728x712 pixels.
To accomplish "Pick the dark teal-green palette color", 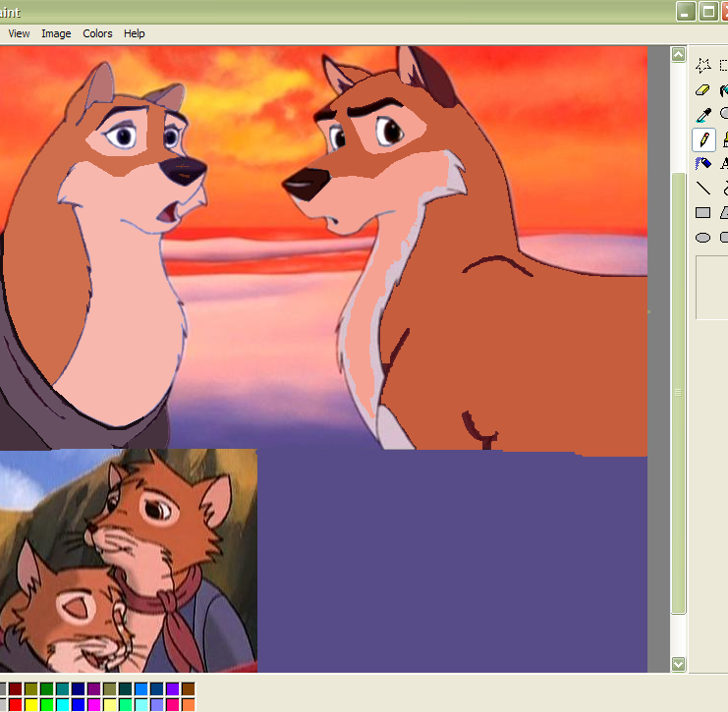I will pyautogui.click(x=126, y=688).
